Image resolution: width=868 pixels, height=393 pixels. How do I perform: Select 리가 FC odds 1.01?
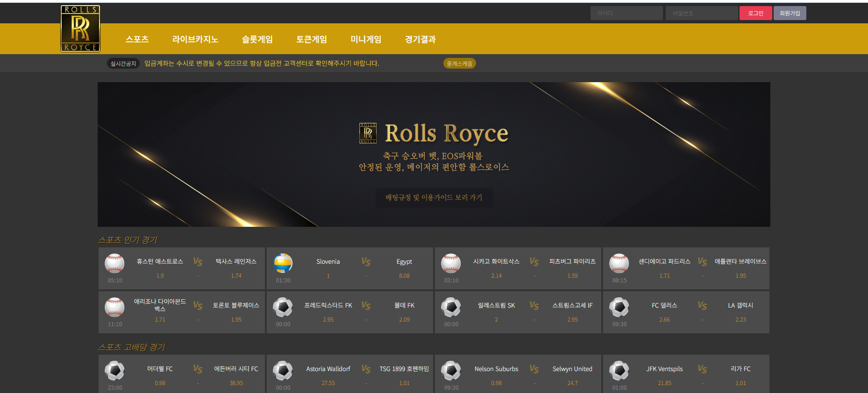[740, 383]
